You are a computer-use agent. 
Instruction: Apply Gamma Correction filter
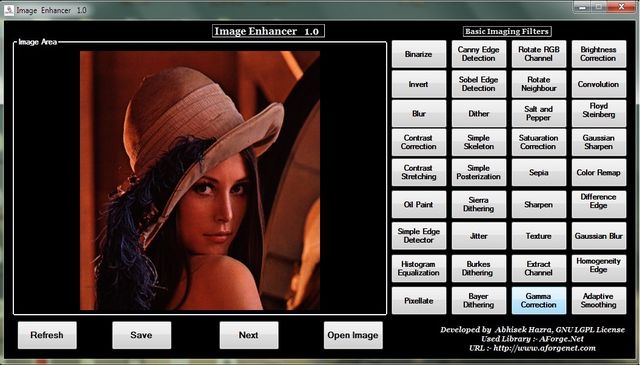539,300
